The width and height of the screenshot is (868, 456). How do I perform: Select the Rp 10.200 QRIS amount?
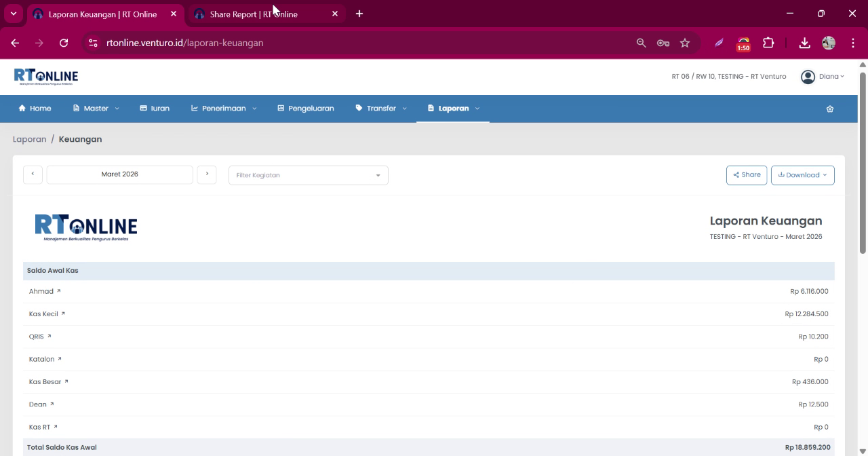tap(813, 337)
